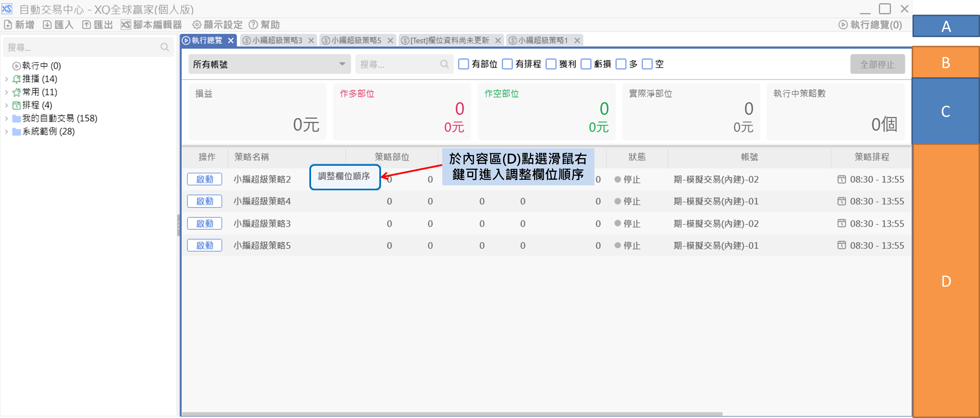Toggle the 有排程 checkbox

coord(507,64)
